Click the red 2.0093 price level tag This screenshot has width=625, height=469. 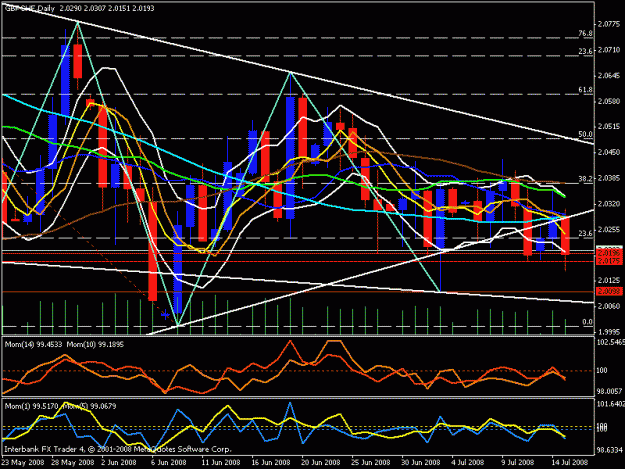(609, 292)
